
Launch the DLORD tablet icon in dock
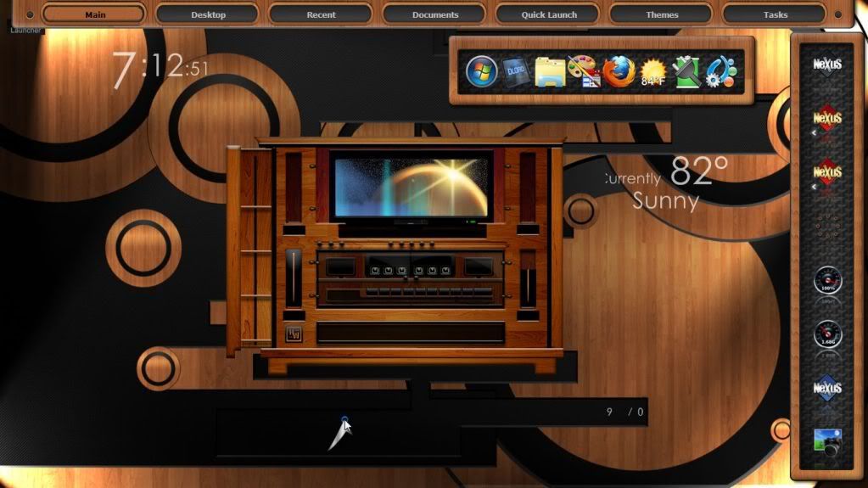516,71
